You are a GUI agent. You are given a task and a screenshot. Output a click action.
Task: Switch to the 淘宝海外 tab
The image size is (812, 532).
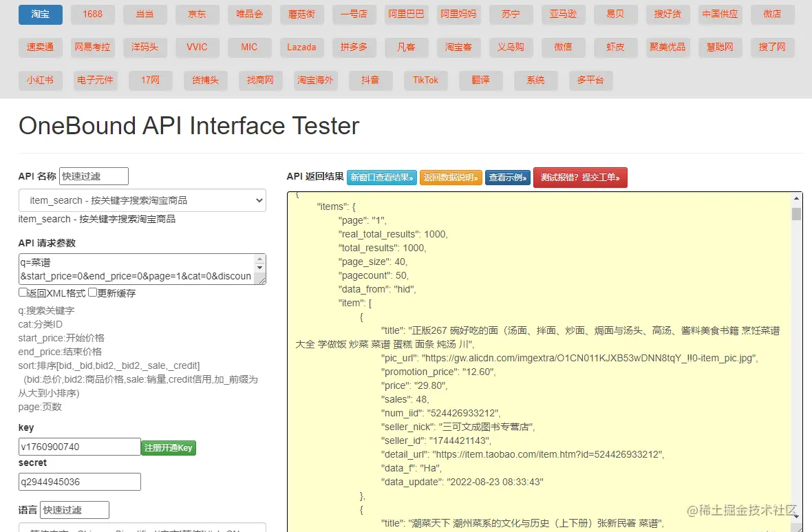(x=315, y=81)
